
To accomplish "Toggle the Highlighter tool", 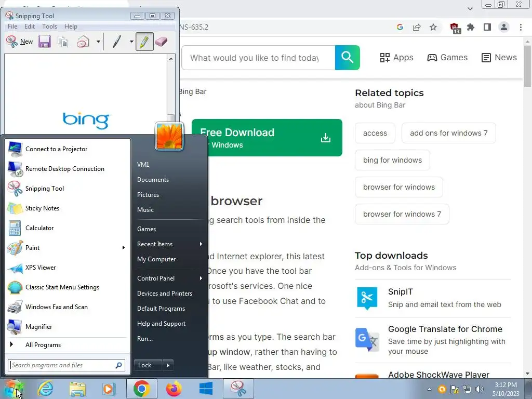I will point(144,42).
